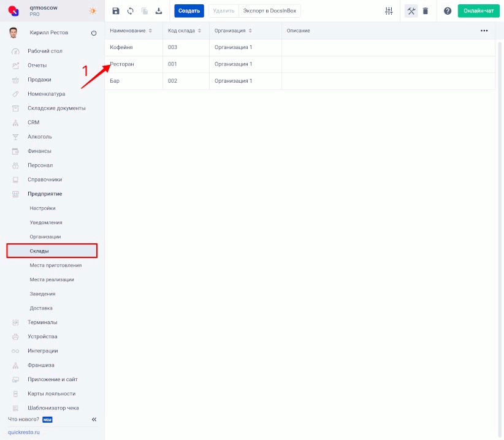The image size is (504, 440).
Task: Click Кирилл Рестов user avatar
Action: click(x=13, y=32)
